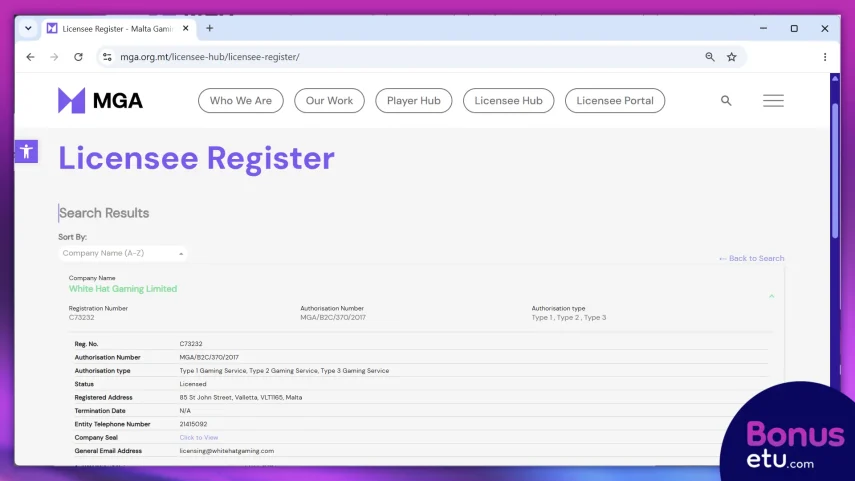Open Licensee Portal menu

pos(615,100)
